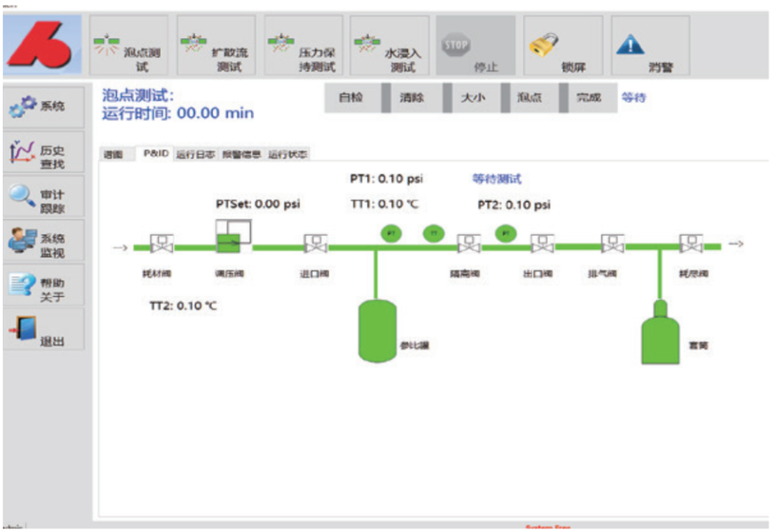
Task: Toggle the 隔离阀 isolation valve
Action: click(x=468, y=244)
